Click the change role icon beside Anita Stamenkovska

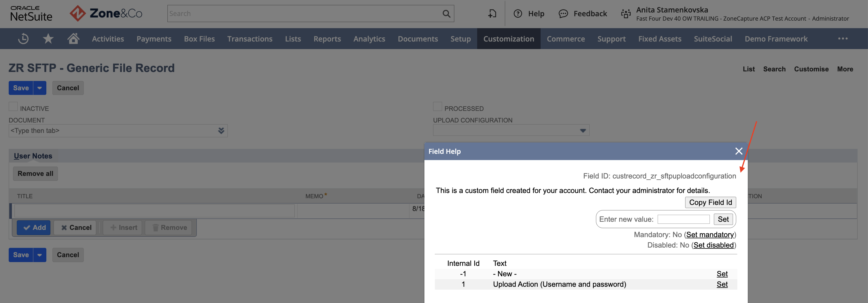pos(626,14)
